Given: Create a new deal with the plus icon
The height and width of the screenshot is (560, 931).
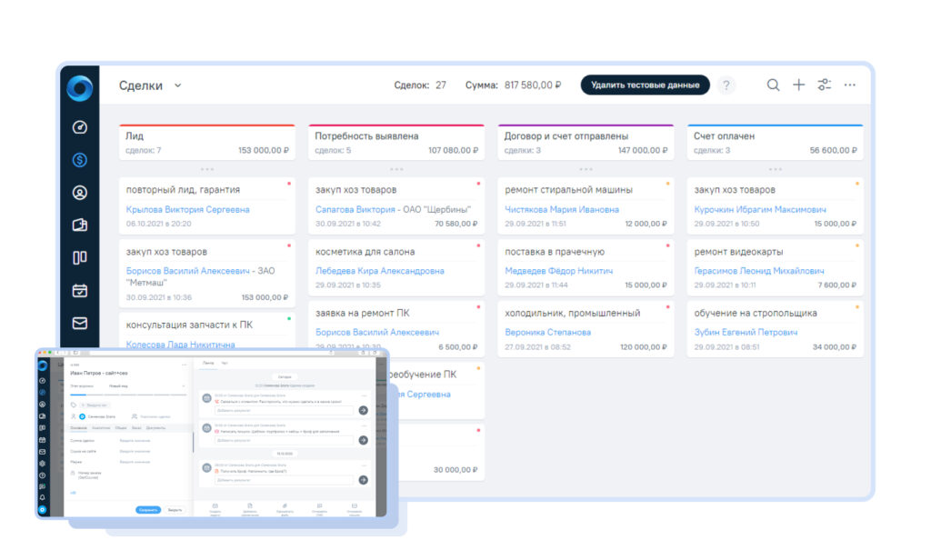Looking at the screenshot, I should 798,85.
